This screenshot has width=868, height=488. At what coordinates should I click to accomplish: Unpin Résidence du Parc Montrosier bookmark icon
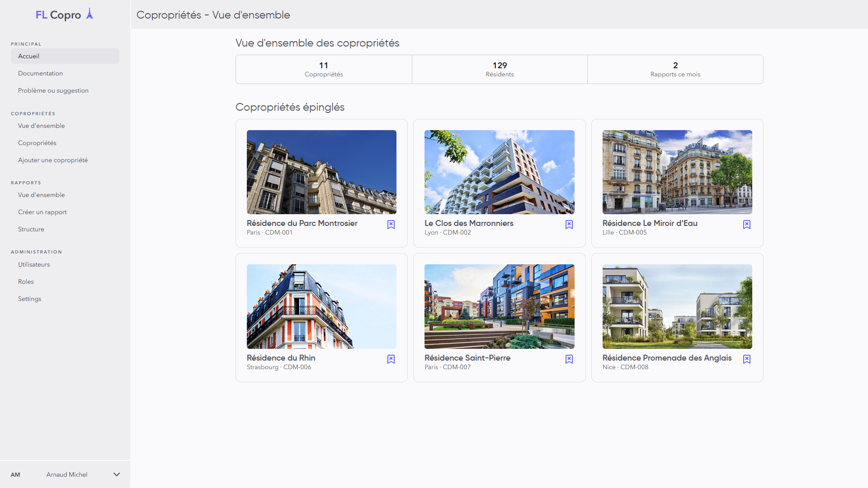[x=391, y=225]
